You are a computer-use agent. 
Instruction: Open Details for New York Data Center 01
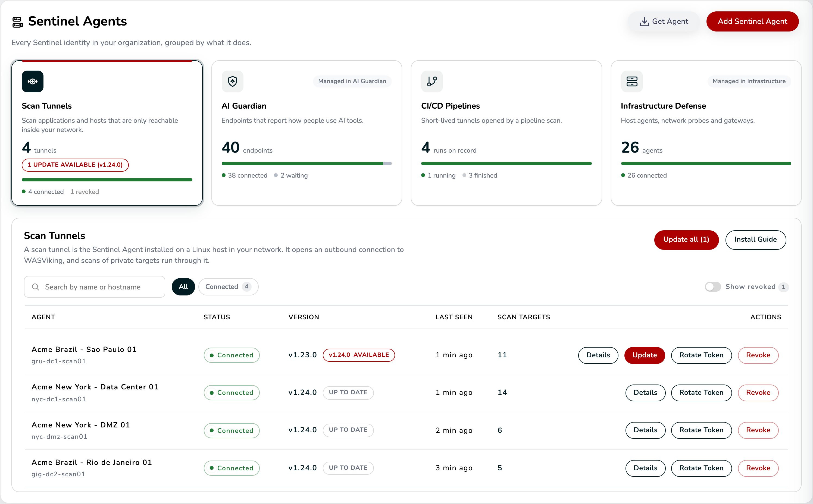tap(645, 392)
